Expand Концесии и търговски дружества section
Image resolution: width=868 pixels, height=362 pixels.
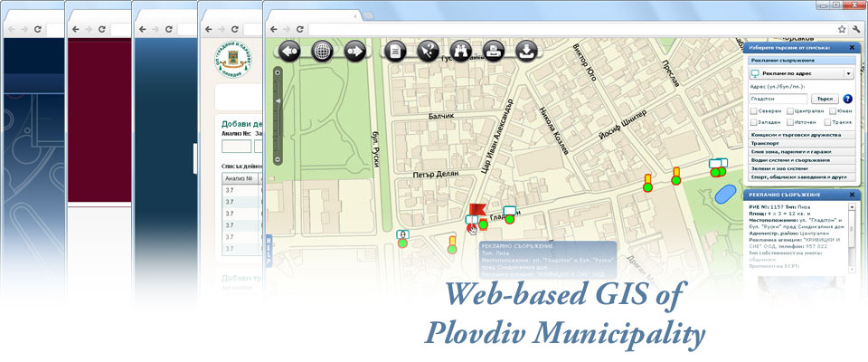click(802, 135)
